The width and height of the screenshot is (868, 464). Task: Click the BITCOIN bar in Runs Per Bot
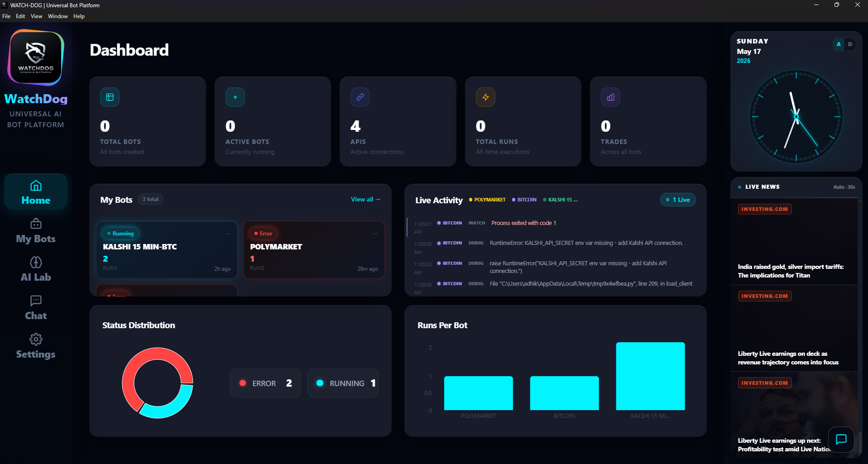click(565, 393)
